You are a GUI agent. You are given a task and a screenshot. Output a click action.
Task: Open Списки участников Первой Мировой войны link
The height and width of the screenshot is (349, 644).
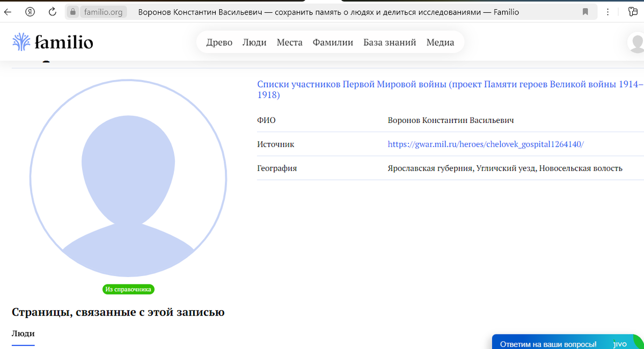[x=450, y=90]
